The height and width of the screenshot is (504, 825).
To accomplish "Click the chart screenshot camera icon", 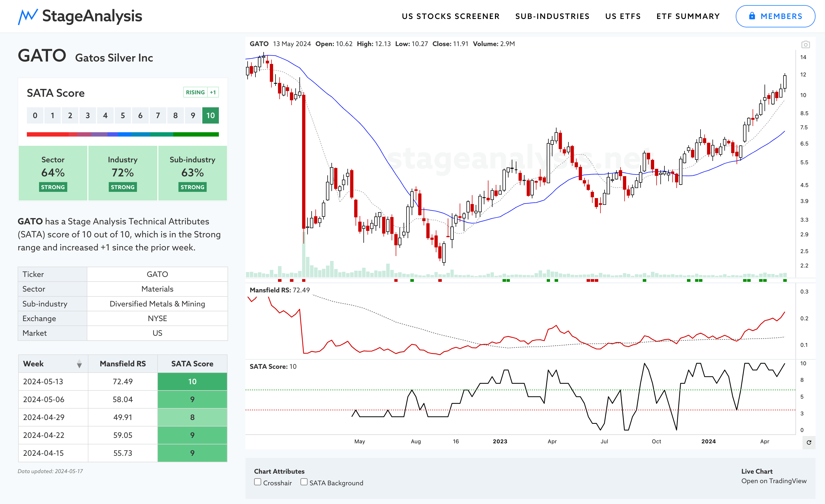I will 805,44.
